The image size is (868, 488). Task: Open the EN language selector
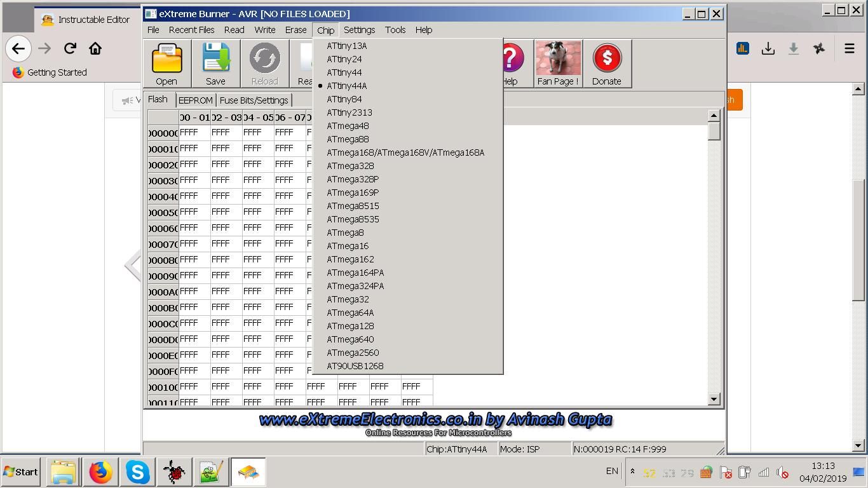(x=611, y=471)
